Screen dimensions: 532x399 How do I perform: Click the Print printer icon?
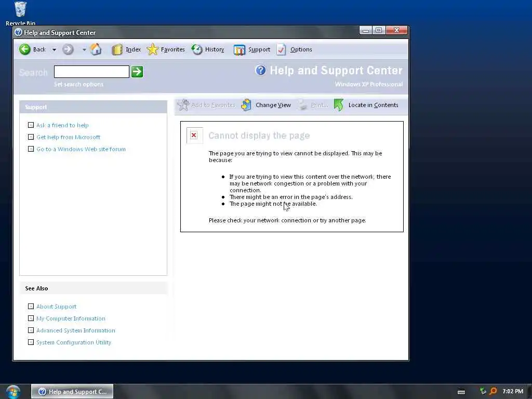303,105
